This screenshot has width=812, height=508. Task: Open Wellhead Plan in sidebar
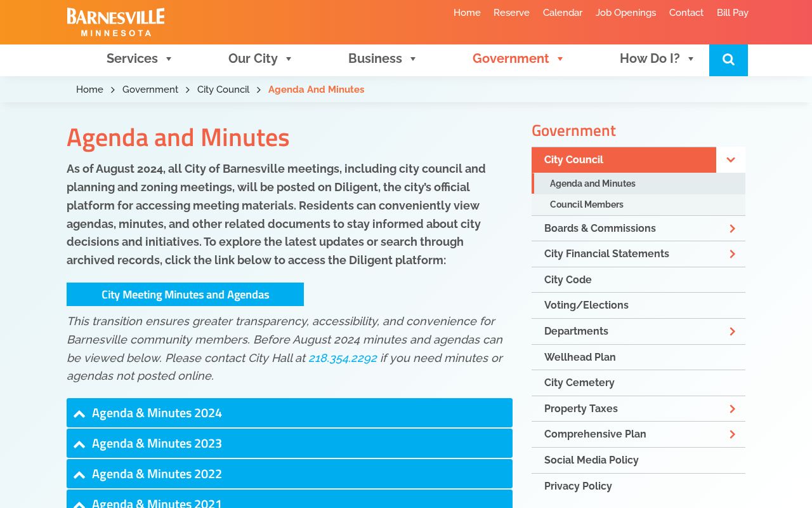[x=638, y=358]
